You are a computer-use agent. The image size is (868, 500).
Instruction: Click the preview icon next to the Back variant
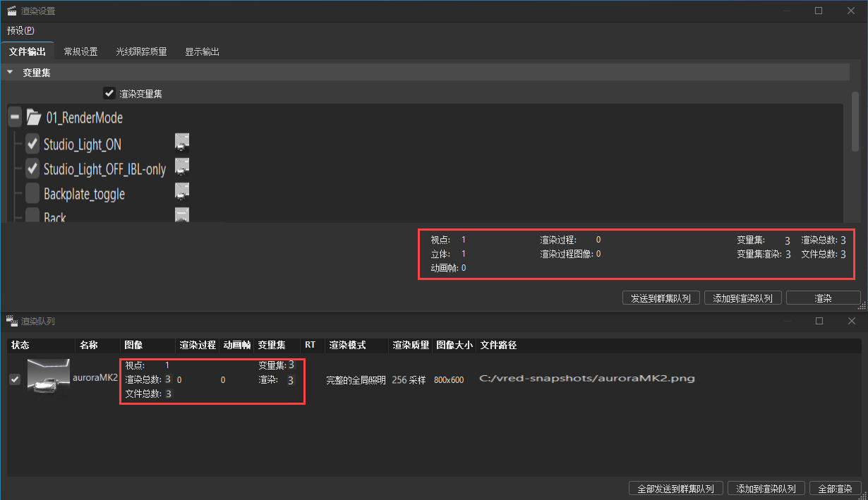click(x=181, y=214)
